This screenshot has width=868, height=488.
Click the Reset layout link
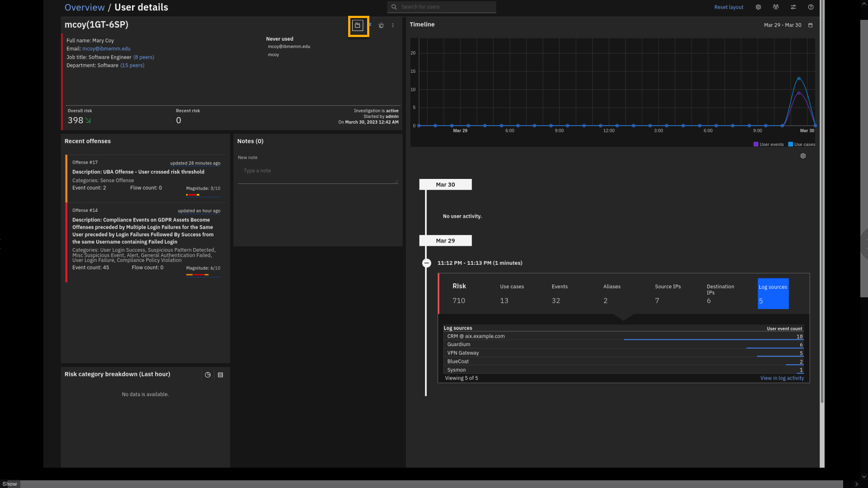[728, 7]
